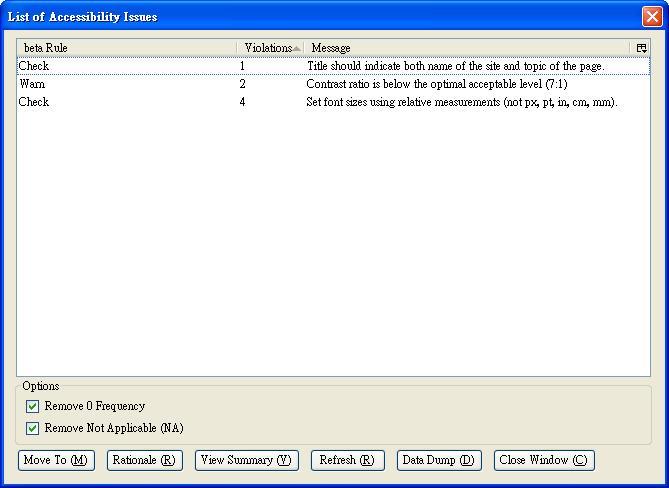Select the Warn rule cell
This screenshot has height=488, width=669.
tap(32, 84)
